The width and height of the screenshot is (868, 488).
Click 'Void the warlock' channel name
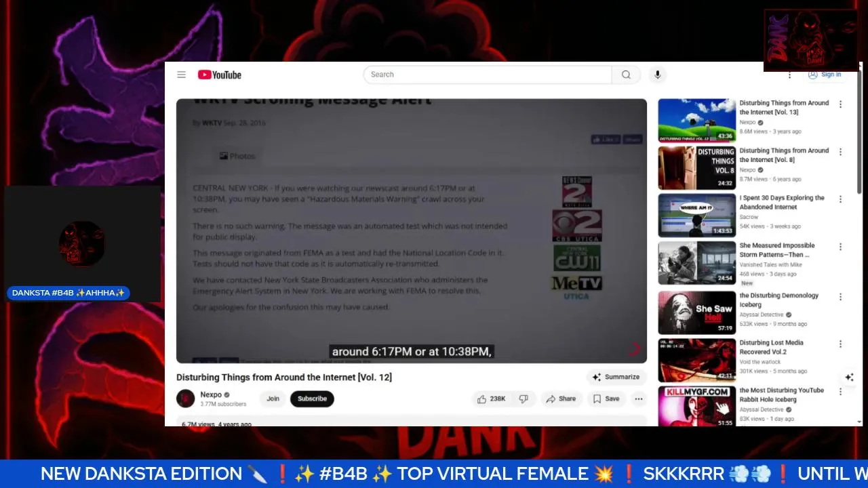[759, 362]
